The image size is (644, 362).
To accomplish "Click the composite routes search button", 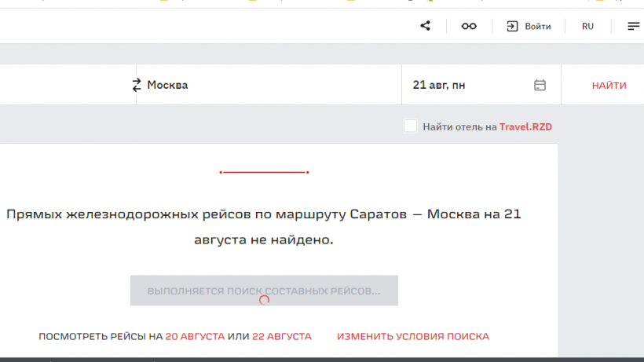I will click(264, 291).
